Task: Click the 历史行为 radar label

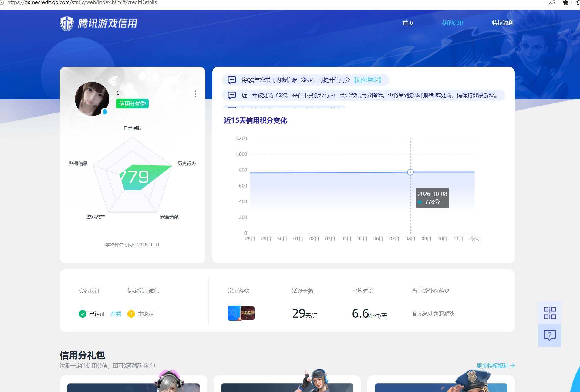Action: pyautogui.click(x=187, y=164)
